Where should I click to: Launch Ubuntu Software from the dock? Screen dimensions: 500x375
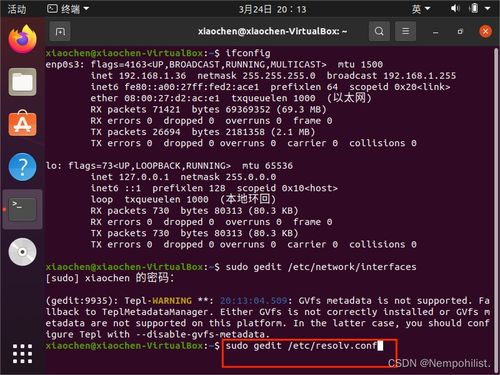click(22, 124)
